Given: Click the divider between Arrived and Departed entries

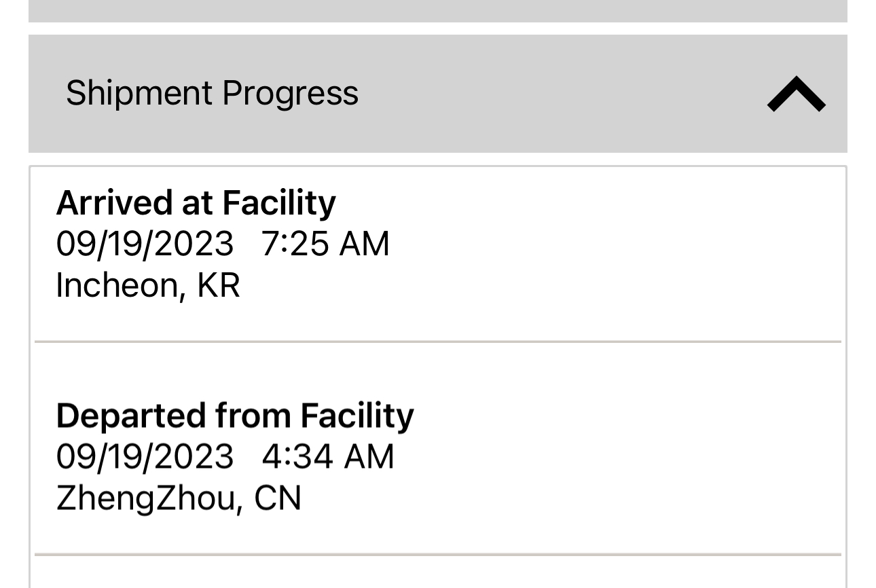Looking at the screenshot, I should pyautogui.click(x=437, y=342).
